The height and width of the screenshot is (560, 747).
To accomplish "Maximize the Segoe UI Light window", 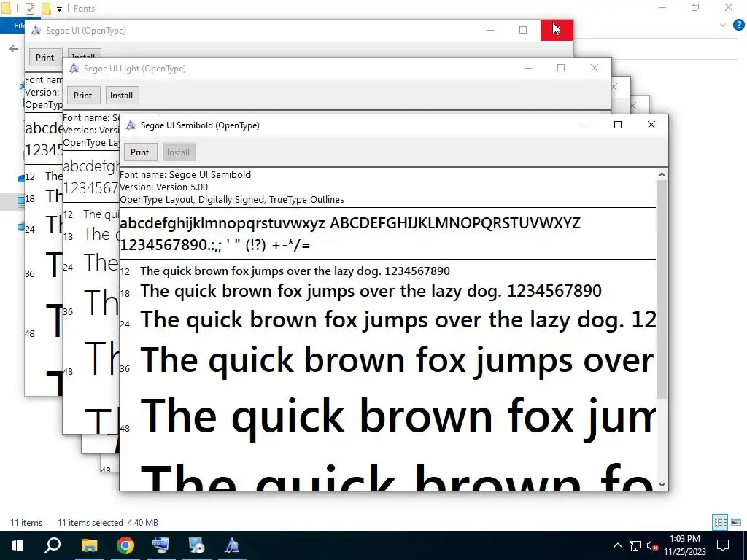I will (561, 68).
